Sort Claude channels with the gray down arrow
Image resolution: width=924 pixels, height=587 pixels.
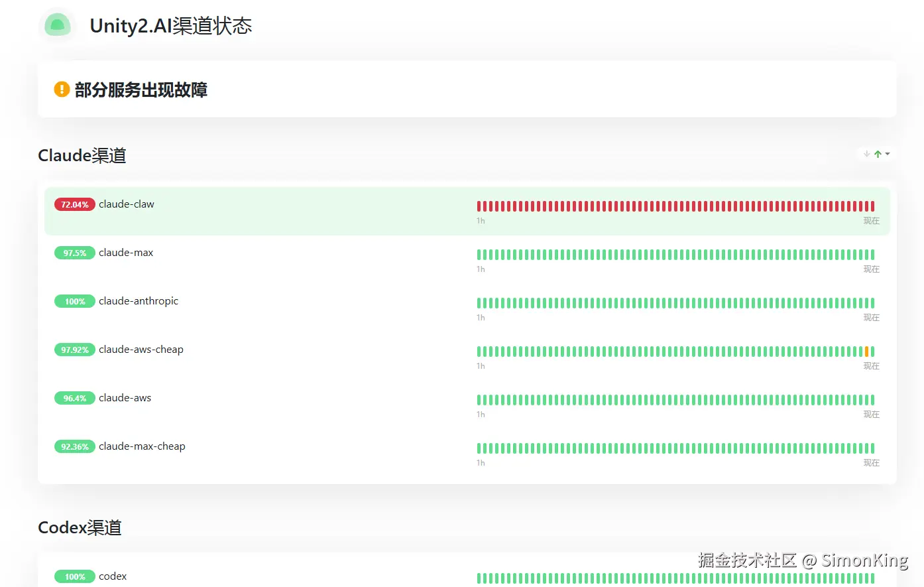click(x=867, y=154)
